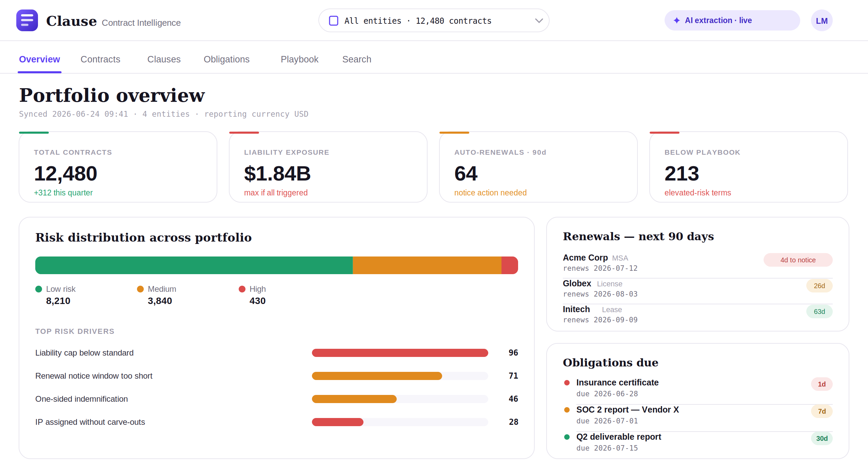
Task: Click the Clause app logo icon
Action: click(27, 20)
